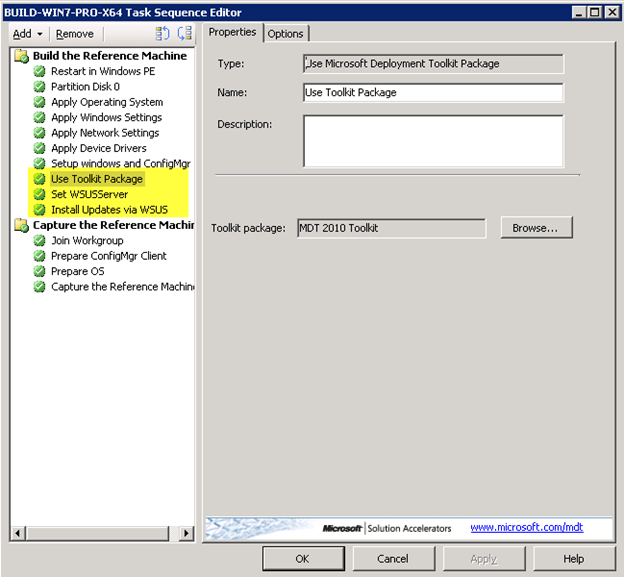Click the rightmost icon in the step toolbar

(184, 34)
